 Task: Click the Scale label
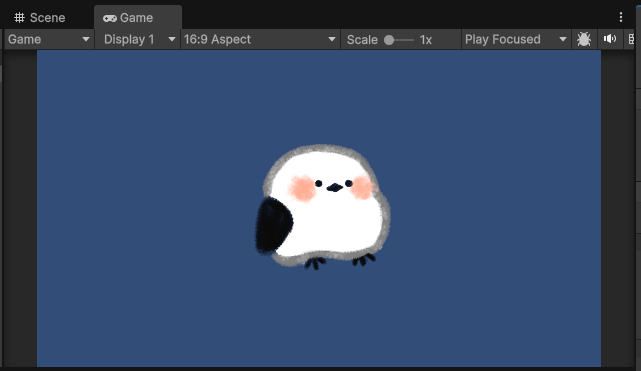[x=362, y=40]
